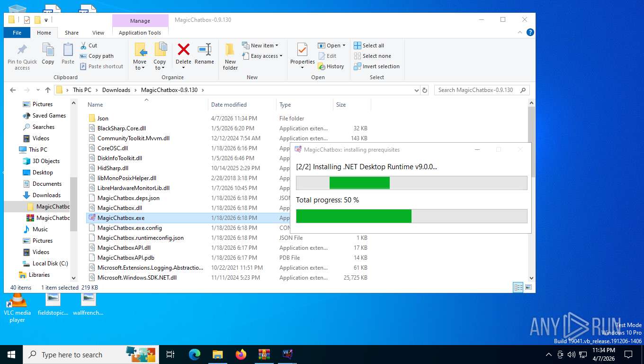Screen dimensions: 644x364
Task: Click the red Delete icon
Action: point(183,49)
